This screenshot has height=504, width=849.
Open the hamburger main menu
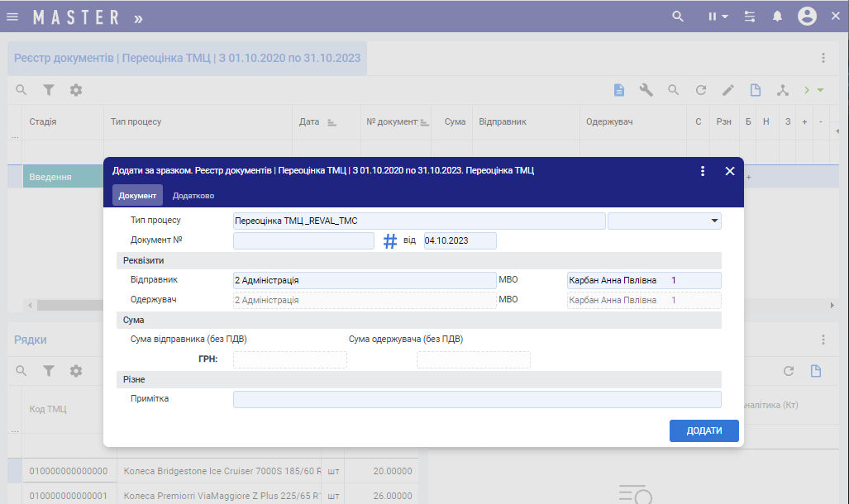[x=12, y=17]
